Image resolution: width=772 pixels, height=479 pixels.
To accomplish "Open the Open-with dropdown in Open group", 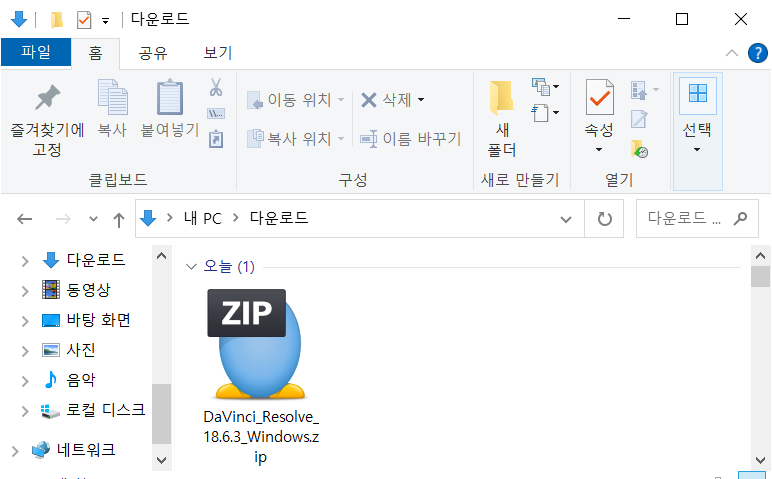I will point(656,90).
